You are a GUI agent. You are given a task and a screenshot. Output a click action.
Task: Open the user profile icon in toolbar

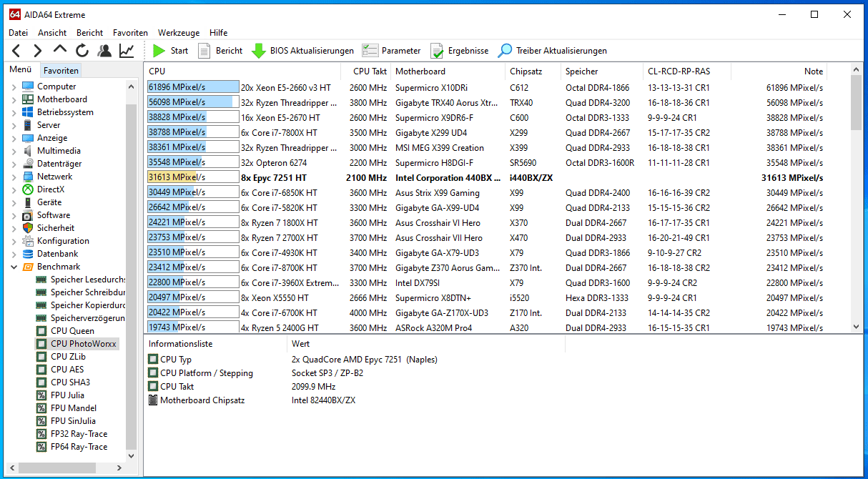pyautogui.click(x=104, y=51)
